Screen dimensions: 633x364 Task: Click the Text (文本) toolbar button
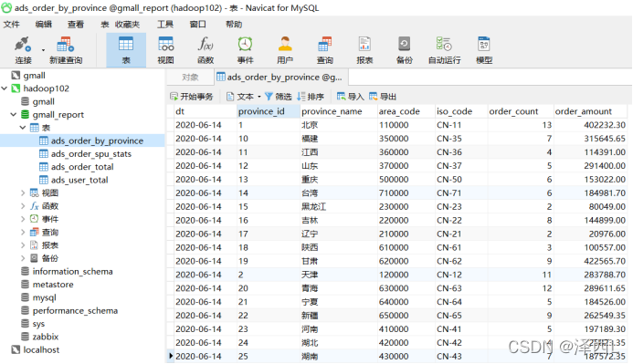pos(241,97)
